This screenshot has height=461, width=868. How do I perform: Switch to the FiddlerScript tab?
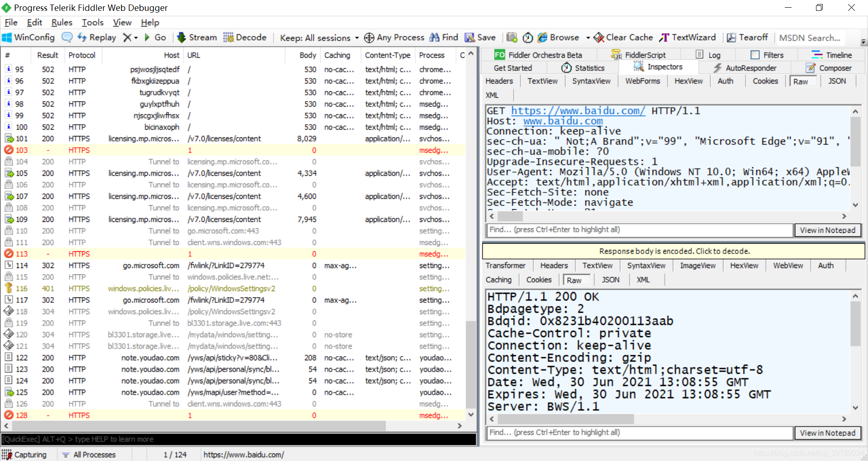coord(638,55)
